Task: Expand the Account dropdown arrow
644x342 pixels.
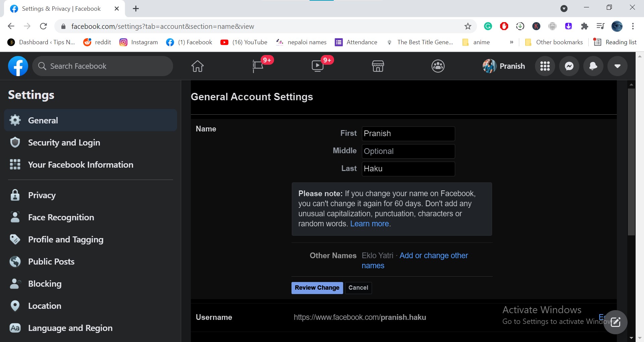Action: pos(618,66)
